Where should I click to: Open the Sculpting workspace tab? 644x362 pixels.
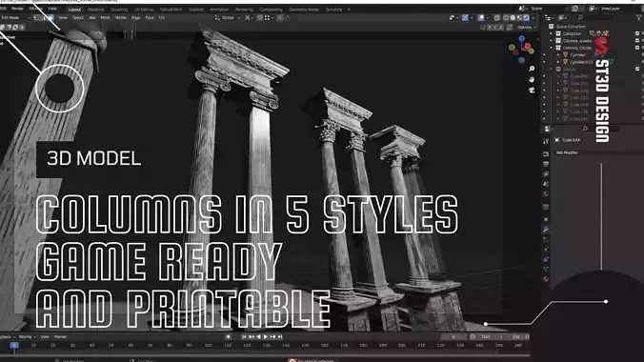119,10
